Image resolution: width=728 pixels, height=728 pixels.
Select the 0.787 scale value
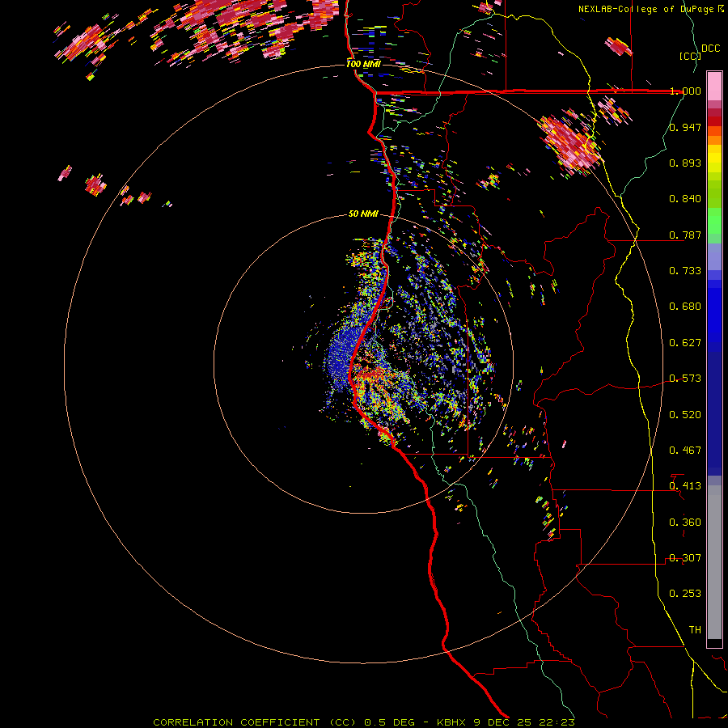pyautogui.click(x=685, y=235)
